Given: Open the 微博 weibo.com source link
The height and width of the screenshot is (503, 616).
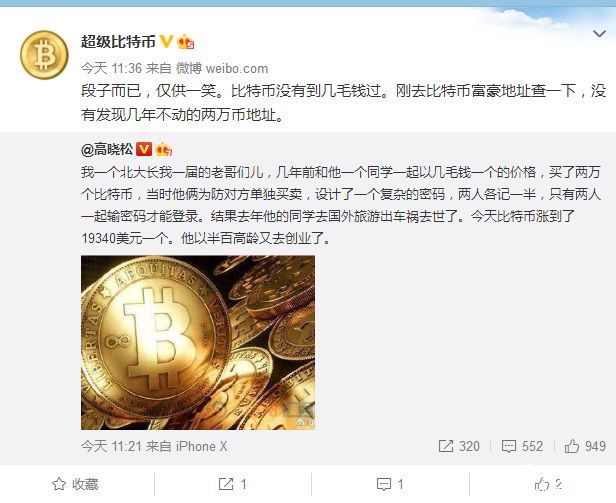Looking at the screenshot, I should click(222, 68).
